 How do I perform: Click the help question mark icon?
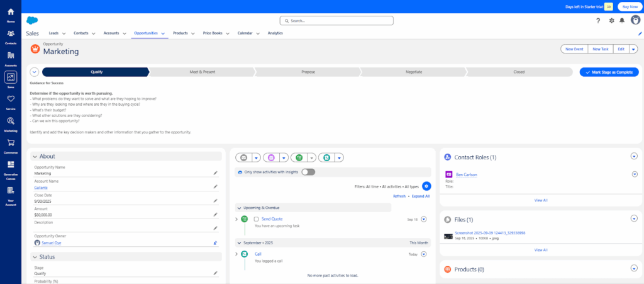pyautogui.click(x=598, y=21)
